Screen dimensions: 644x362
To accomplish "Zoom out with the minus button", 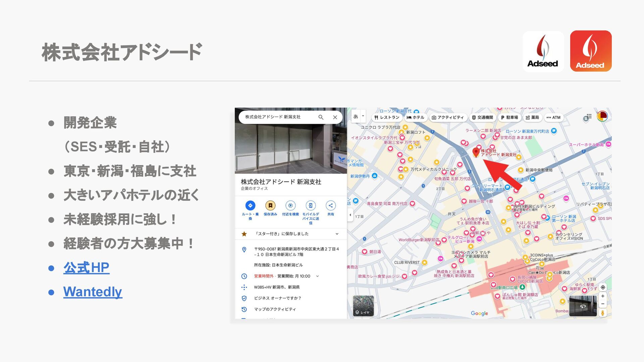I will click(603, 304).
